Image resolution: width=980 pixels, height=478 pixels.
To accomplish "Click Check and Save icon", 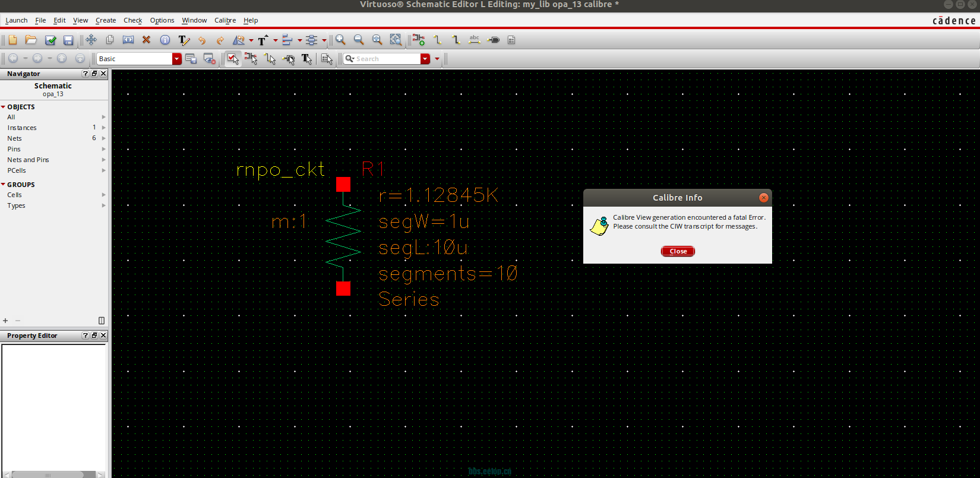I will coord(50,40).
